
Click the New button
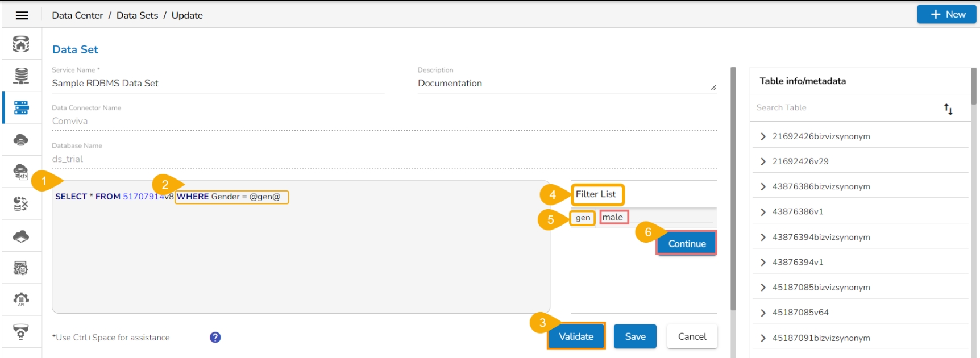[946, 15]
